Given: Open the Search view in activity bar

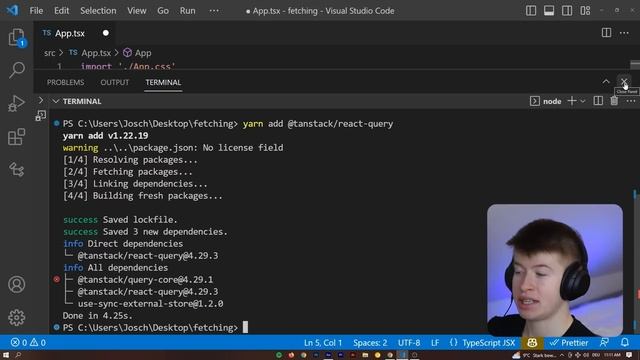Looking at the screenshot, I should coord(16,70).
